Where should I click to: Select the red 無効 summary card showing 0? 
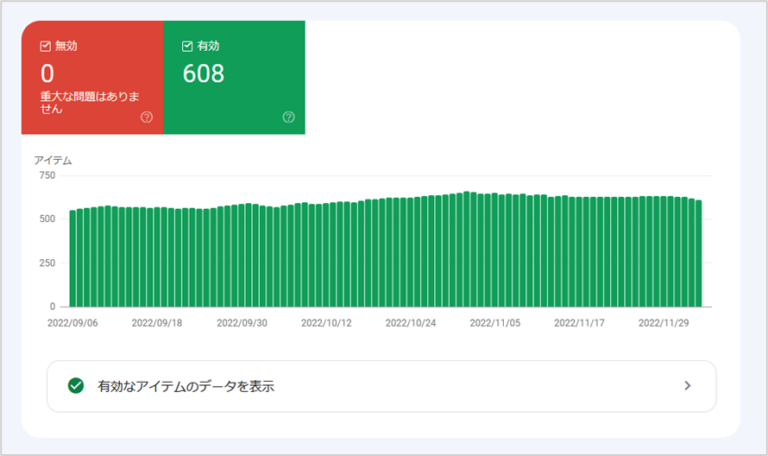click(x=92, y=77)
